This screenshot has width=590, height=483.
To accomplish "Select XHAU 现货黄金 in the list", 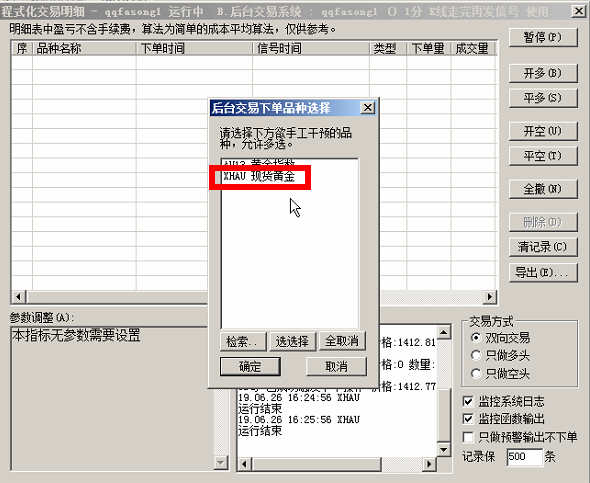I will click(x=290, y=176).
